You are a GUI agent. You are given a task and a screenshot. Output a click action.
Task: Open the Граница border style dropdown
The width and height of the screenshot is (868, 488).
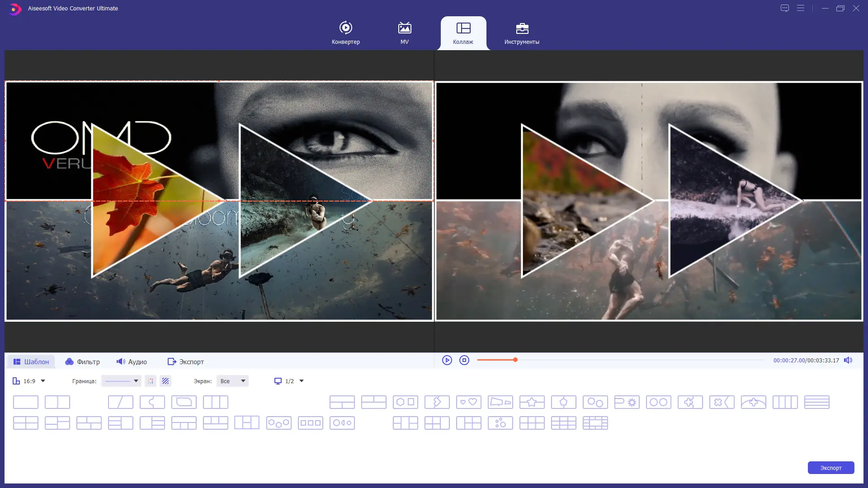(121, 381)
